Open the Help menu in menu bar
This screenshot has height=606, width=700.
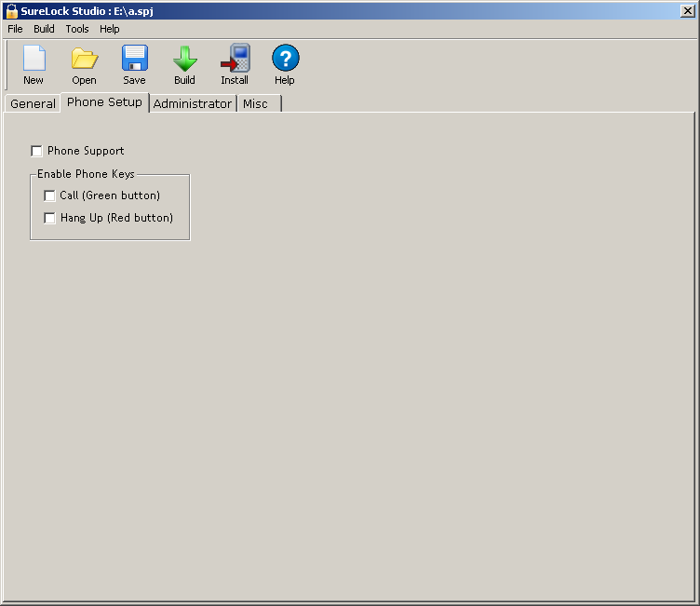[110, 29]
